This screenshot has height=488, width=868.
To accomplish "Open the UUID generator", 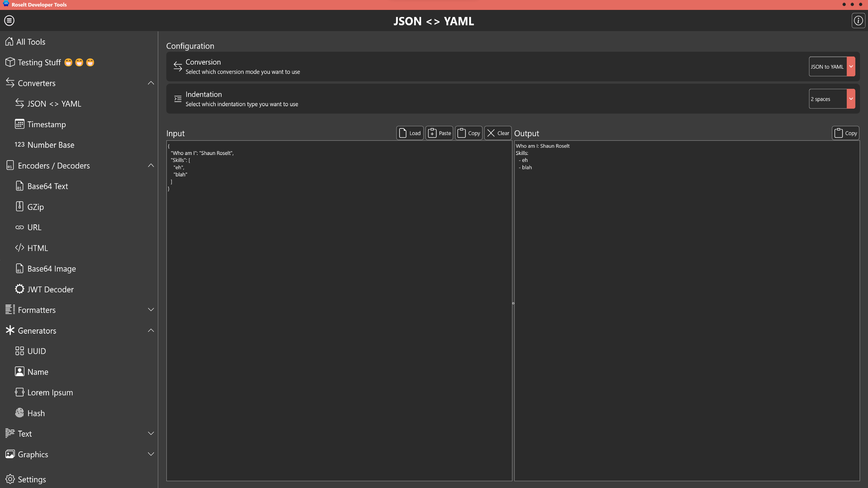I will click(36, 351).
